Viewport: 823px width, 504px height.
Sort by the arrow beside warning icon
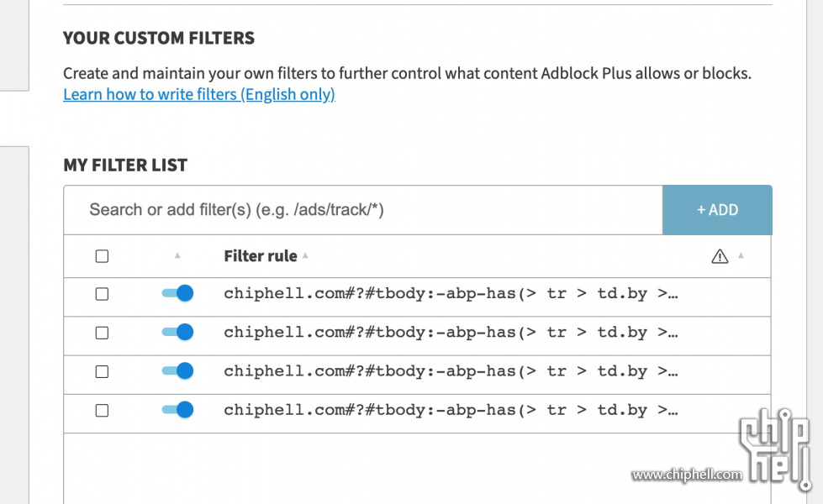741,256
